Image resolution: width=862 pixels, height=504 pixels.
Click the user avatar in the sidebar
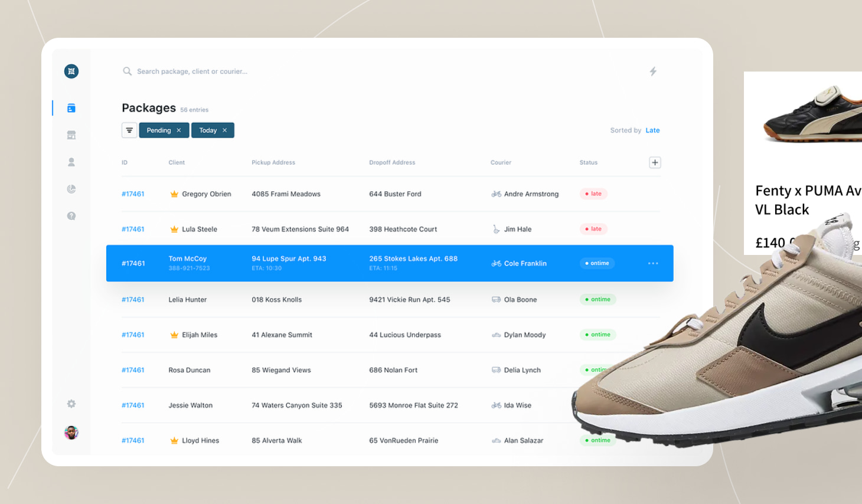tap(71, 433)
